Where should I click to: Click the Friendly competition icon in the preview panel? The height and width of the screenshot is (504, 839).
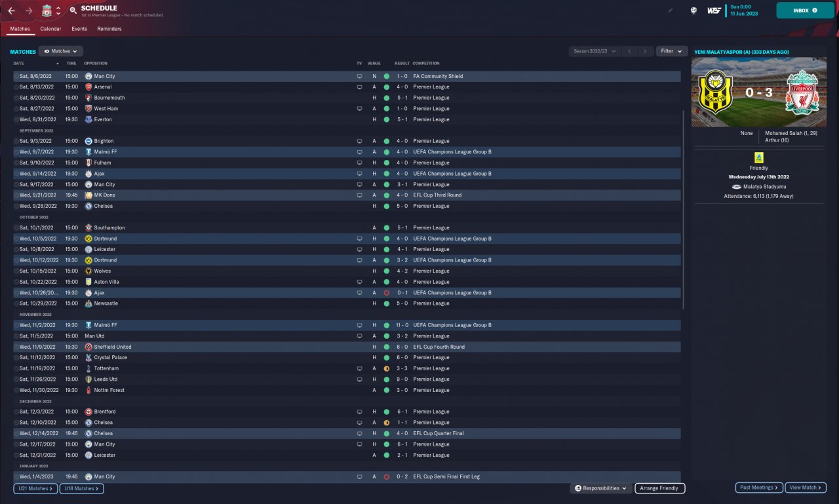(x=759, y=157)
